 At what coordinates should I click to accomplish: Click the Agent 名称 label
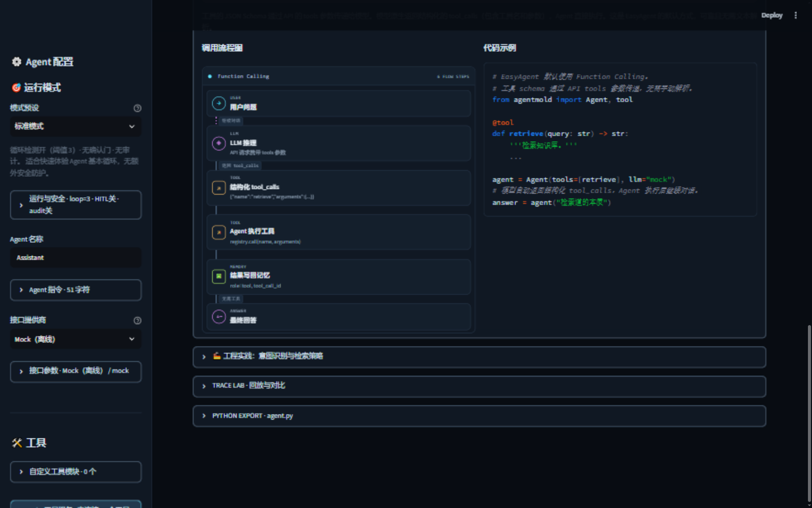[26, 239]
